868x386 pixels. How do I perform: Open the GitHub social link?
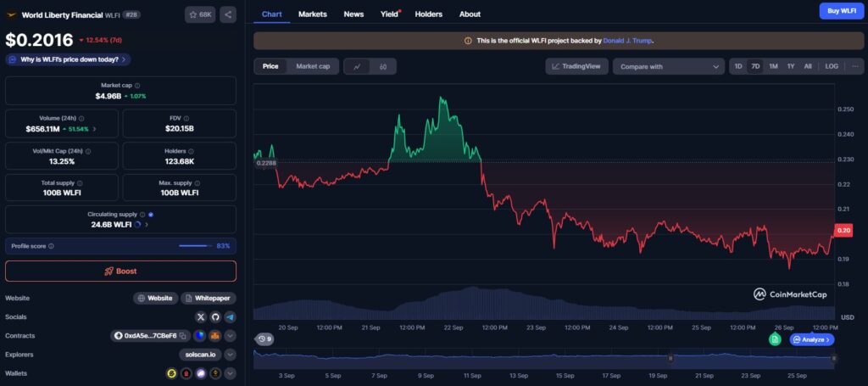tap(215, 317)
